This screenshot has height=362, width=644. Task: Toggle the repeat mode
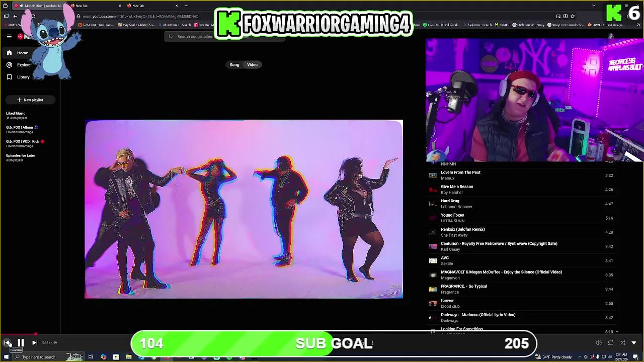pyautogui.click(x=610, y=343)
